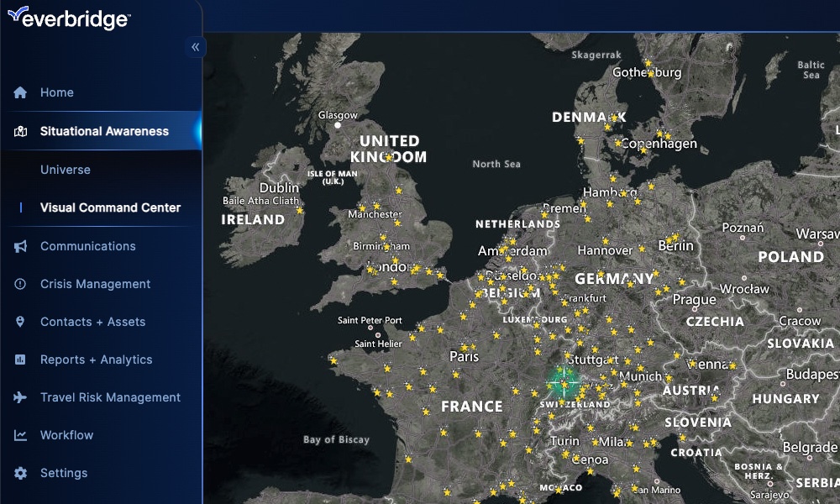The height and width of the screenshot is (504, 840).
Task: Click the Situational Awareness map icon
Action: coord(20,131)
